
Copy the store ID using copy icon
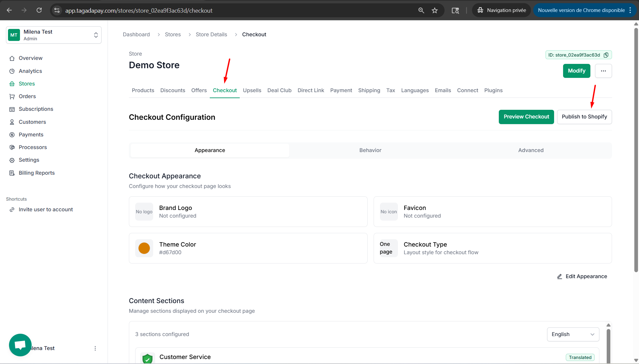(606, 55)
